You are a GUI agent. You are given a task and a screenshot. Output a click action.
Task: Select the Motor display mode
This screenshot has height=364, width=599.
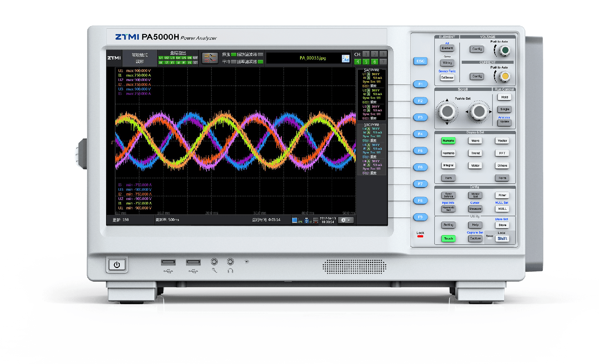coord(475,165)
